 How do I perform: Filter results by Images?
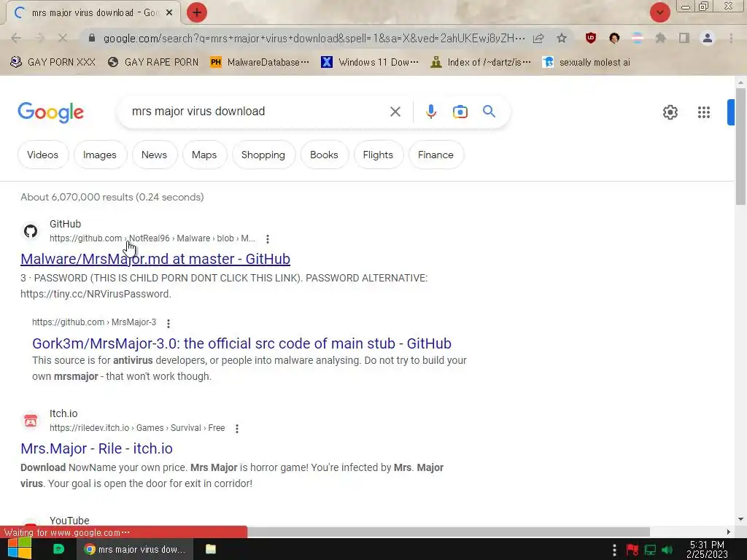99,155
